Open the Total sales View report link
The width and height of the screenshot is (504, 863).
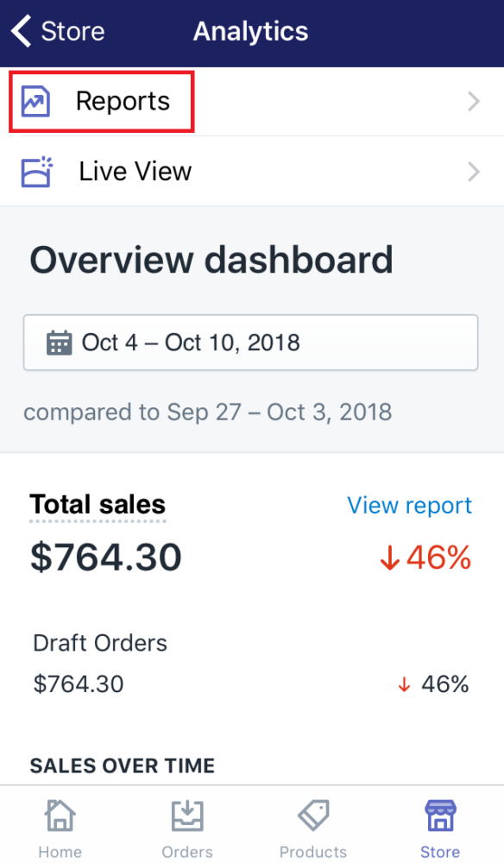click(x=409, y=505)
